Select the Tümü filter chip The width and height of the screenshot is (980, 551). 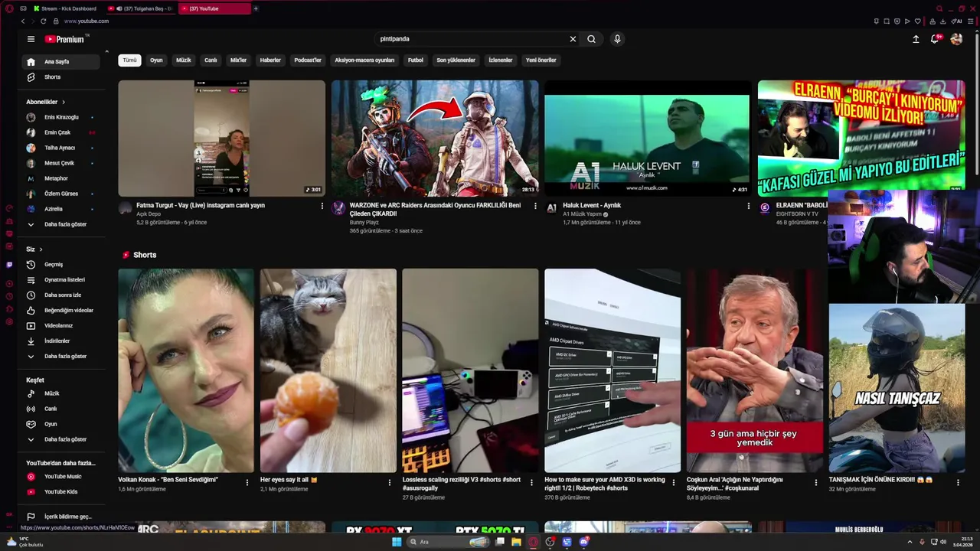pos(129,60)
